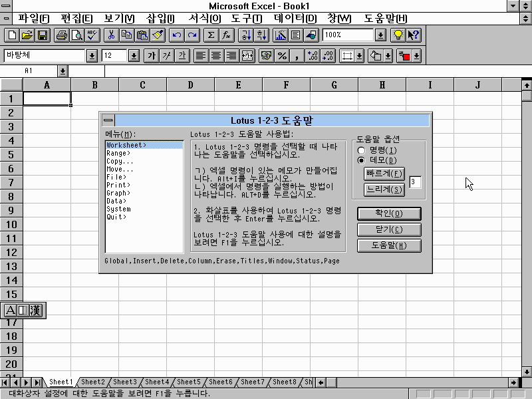This screenshot has height=399, width=532.
Task: Click the context Help pointer icon
Action: (x=413, y=35)
